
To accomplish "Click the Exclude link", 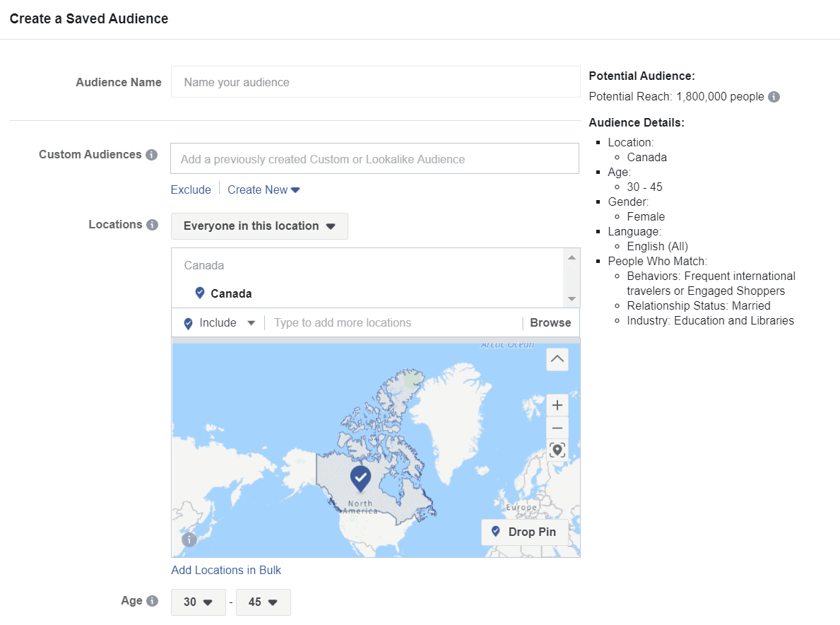I will point(191,189).
